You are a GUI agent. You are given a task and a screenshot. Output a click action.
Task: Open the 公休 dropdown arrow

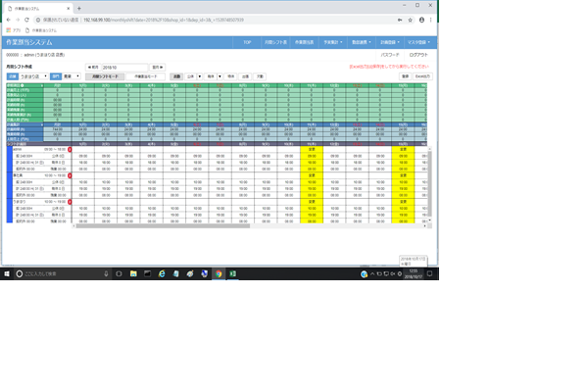click(200, 76)
